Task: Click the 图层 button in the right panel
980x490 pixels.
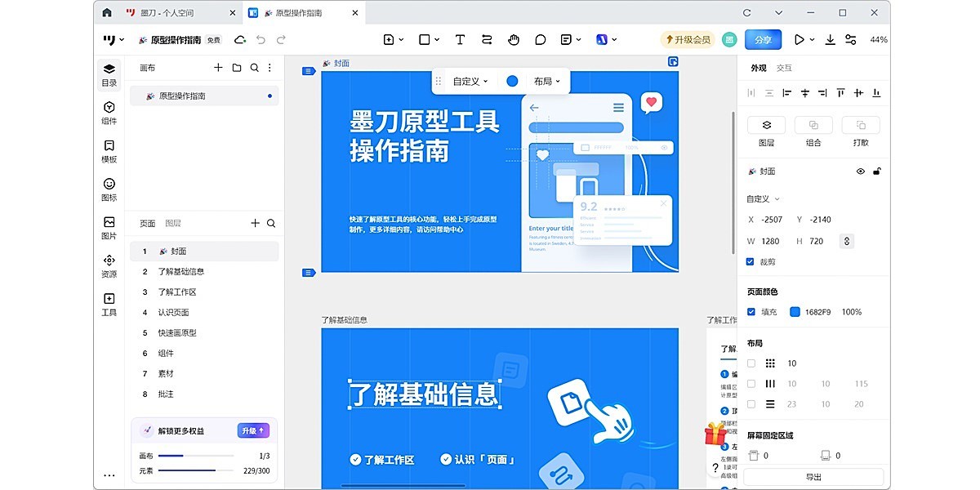Action: [766, 124]
